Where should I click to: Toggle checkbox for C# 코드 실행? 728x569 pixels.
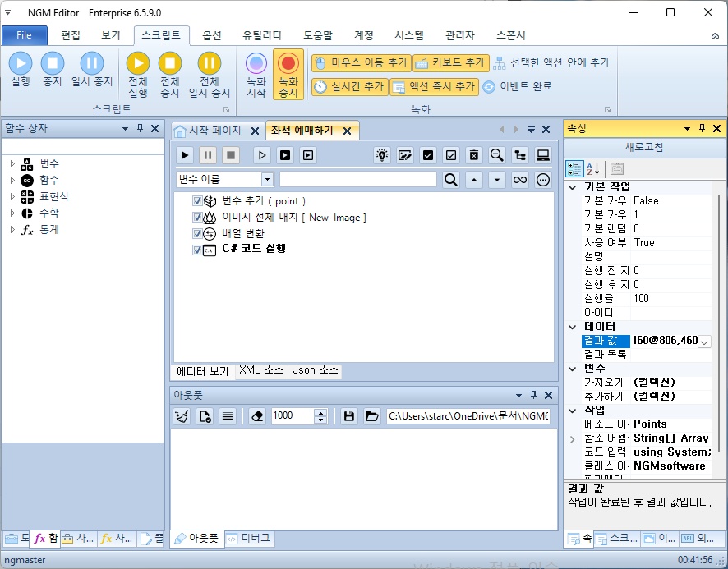(x=197, y=250)
